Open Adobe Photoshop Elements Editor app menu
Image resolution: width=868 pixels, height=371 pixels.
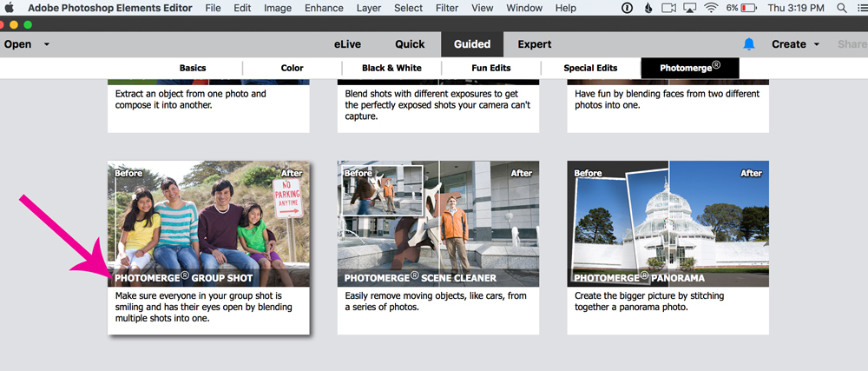110,8
